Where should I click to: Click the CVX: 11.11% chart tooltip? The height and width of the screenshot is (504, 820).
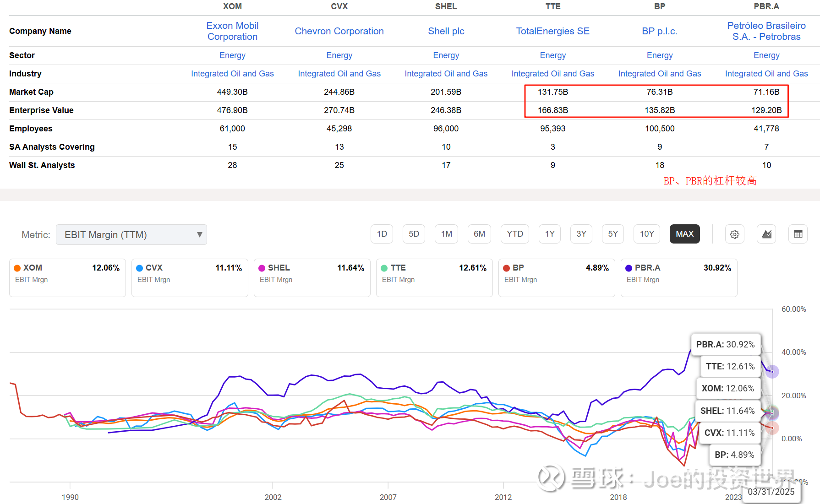(x=730, y=433)
